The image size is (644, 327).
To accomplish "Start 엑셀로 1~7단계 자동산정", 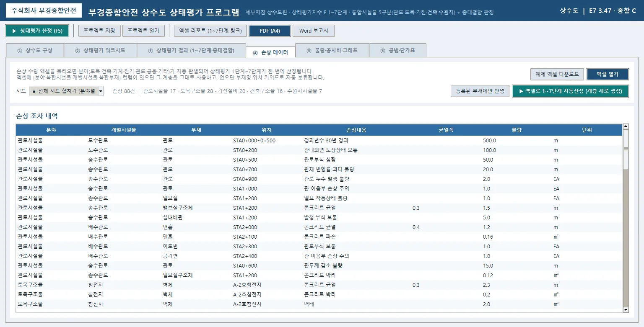I will click(570, 91).
